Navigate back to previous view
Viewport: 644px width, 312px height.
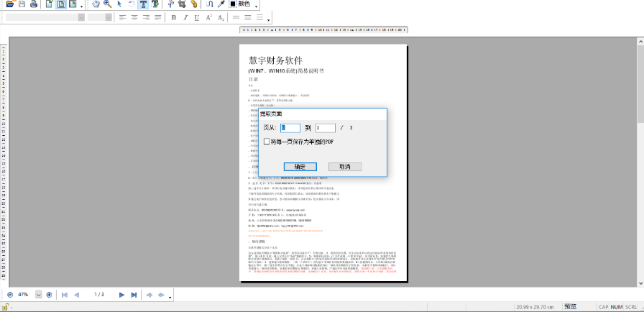coord(149,295)
